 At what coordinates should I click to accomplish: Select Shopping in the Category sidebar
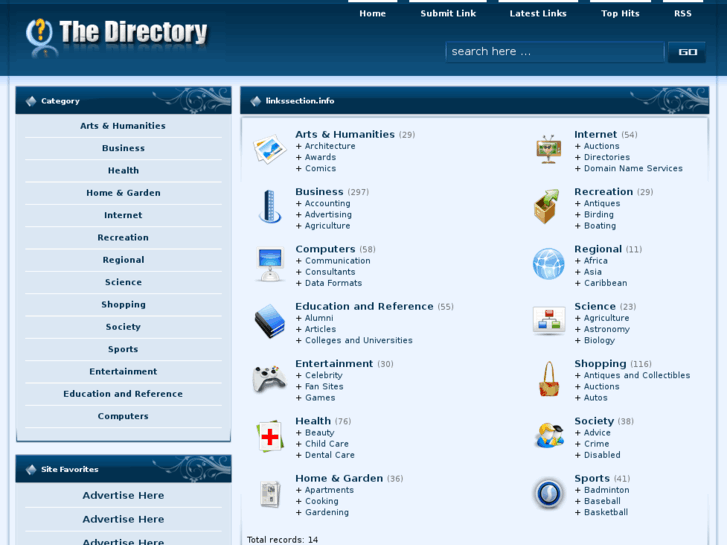(x=123, y=304)
